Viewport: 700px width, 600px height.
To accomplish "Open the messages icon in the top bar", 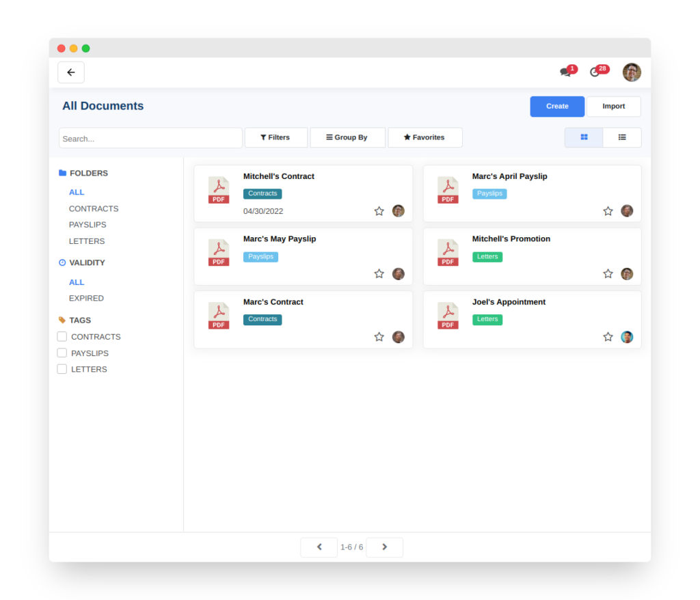I will 567,72.
